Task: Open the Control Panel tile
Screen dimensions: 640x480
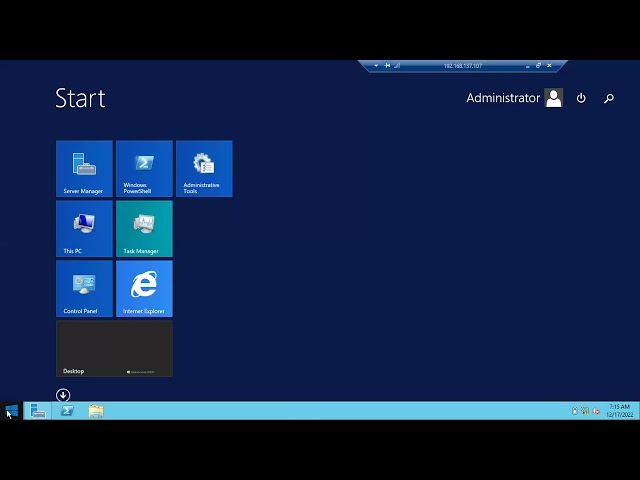Action: click(84, 289)
